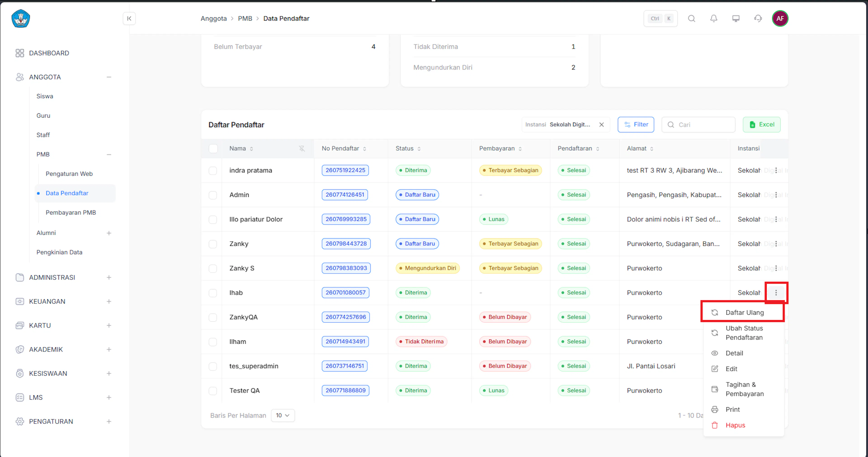Open Siswa under Anggota
868x457 pixels.
(x=45, y=96)
